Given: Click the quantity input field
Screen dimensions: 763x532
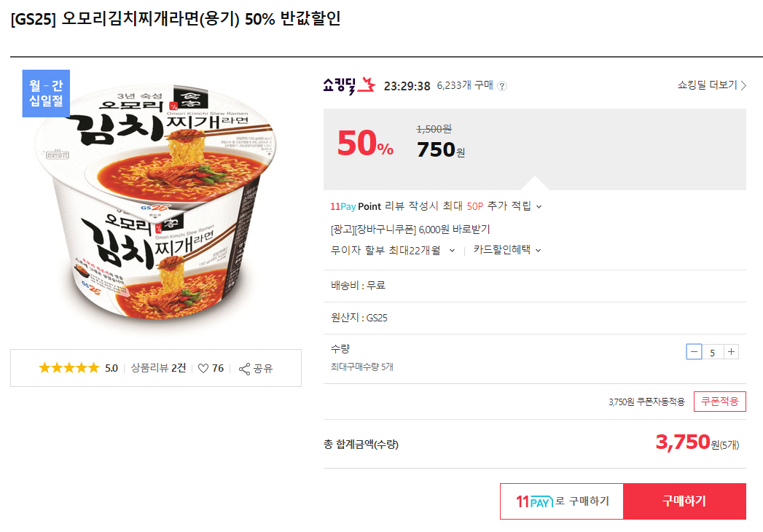Looking at the screenshot, I should tap(712, 353).
